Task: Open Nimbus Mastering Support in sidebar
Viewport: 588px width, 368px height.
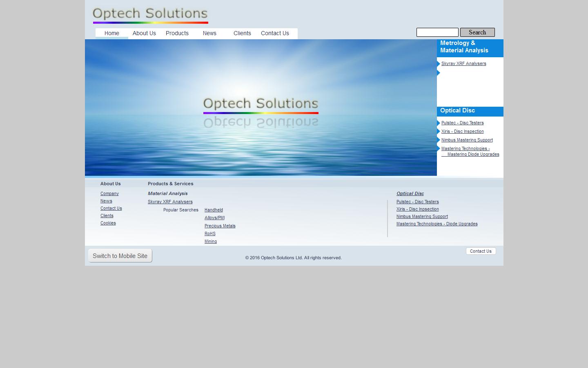Action: point(467,140)
